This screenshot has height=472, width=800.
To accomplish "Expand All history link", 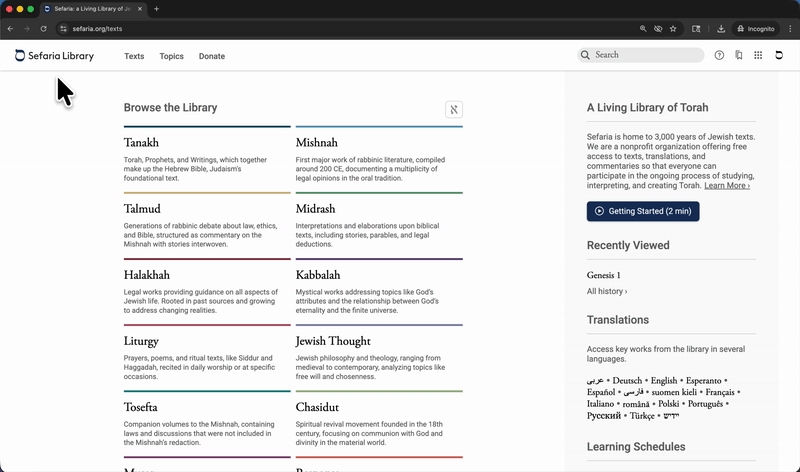I will pyautogui.click(x=607, y=291).
